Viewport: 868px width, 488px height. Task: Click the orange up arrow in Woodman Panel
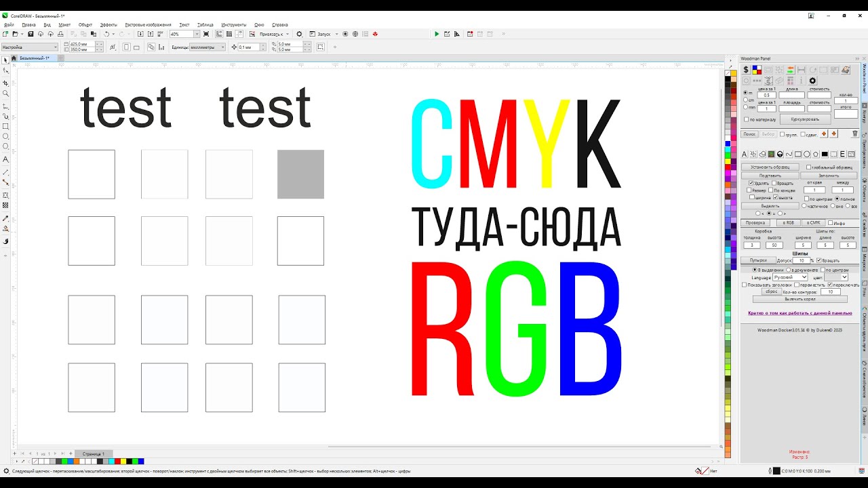point(824,134)
